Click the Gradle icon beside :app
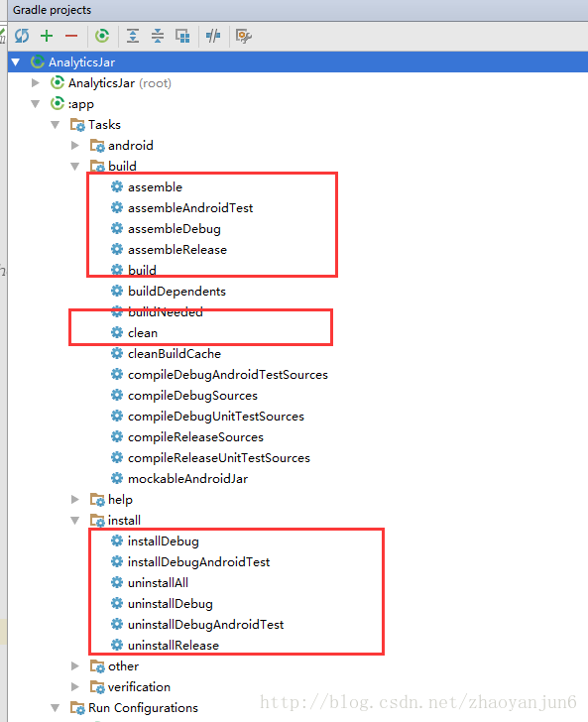Image resolution: width=588 pixels, height=722 pixels. coord(58,103)
